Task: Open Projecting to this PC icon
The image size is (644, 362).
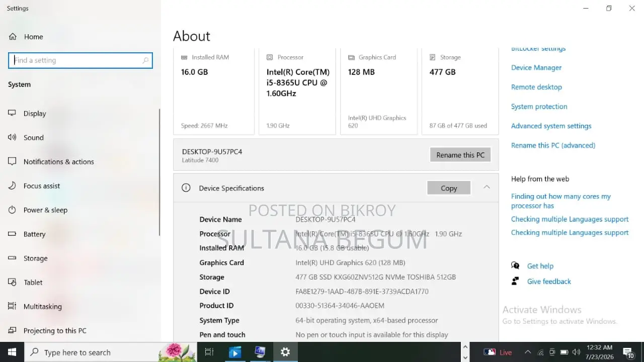Action: click(12, 330)
